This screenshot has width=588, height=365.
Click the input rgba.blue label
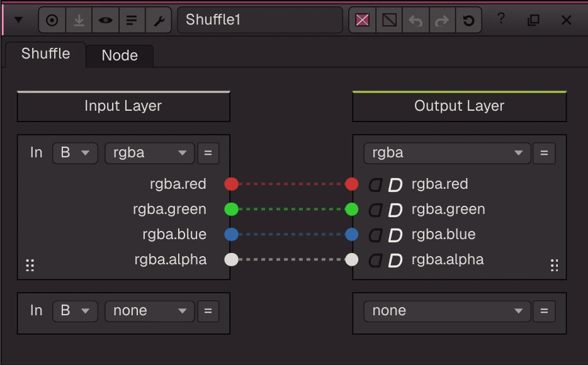click(x=174, y=235)
